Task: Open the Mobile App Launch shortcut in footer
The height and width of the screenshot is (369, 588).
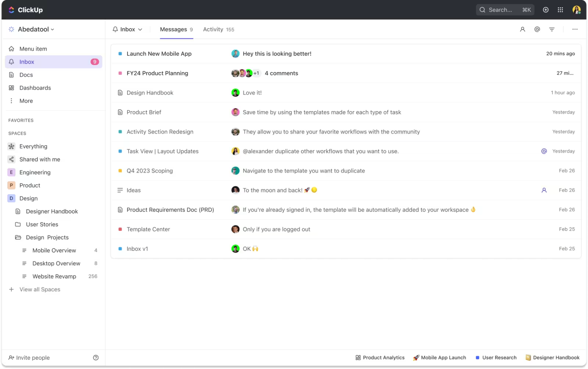Action: pyautogui.click(x=440, y=358)
